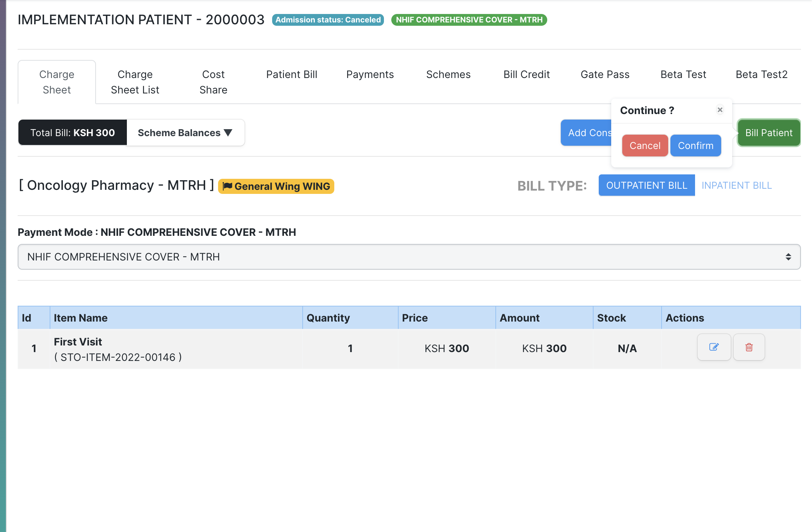Open the Charge Sheet tab

(x=57, y=82)
